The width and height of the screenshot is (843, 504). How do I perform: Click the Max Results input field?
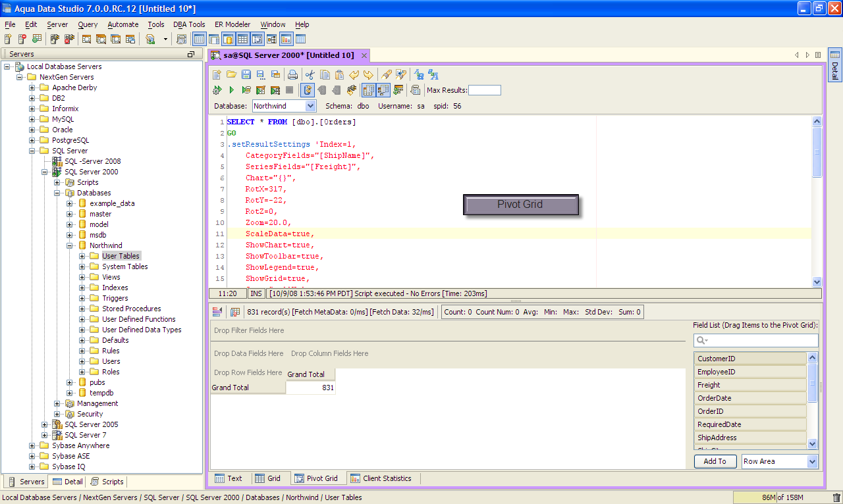point(484,90)
